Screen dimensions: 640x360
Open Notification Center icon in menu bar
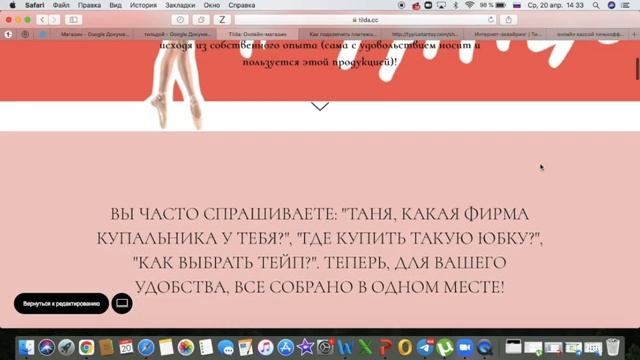[625, 5]
